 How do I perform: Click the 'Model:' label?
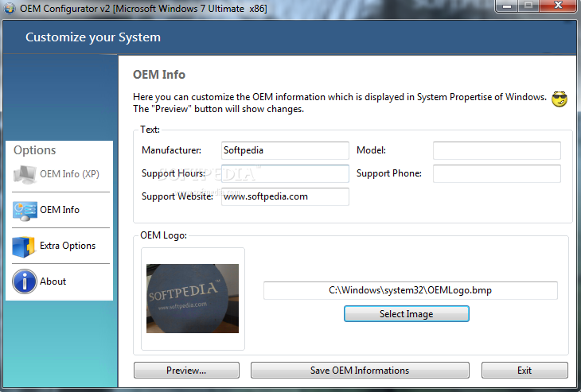[x=371, y=150]
